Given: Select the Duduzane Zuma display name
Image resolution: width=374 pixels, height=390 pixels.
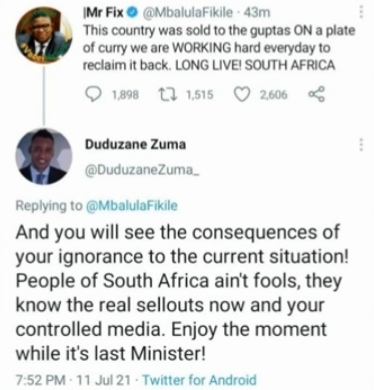Looking at the screenshot, I should (136, 145).
